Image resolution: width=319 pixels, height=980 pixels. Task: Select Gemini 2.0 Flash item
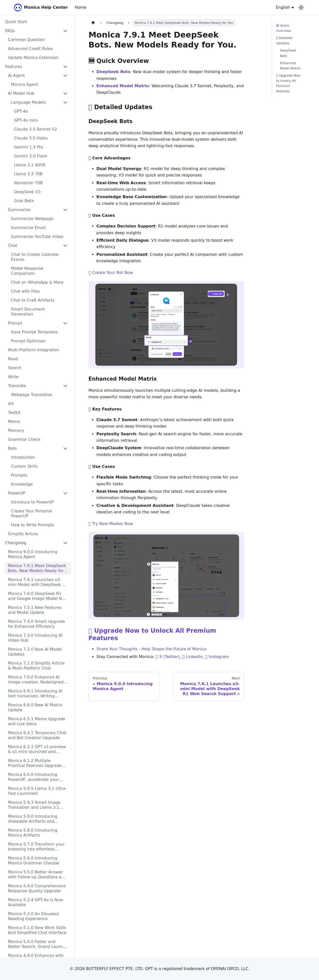[30, 156]
